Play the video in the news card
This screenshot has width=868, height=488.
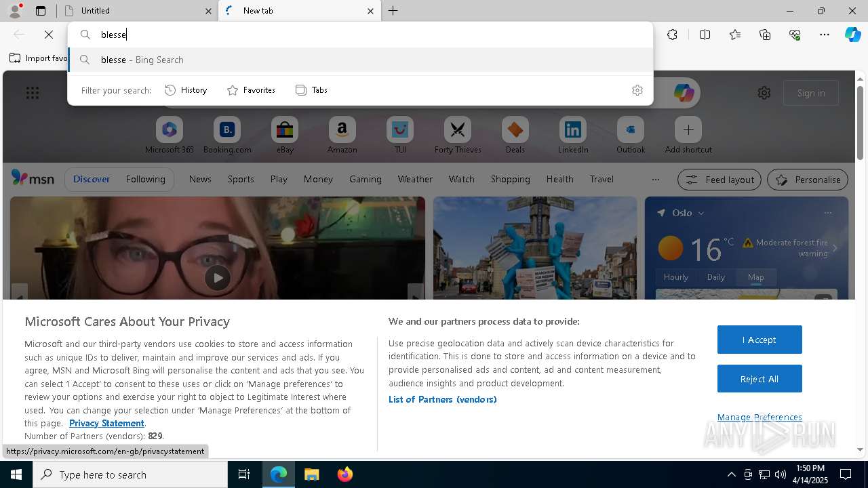pyautogui.click(x=218, y=278)
